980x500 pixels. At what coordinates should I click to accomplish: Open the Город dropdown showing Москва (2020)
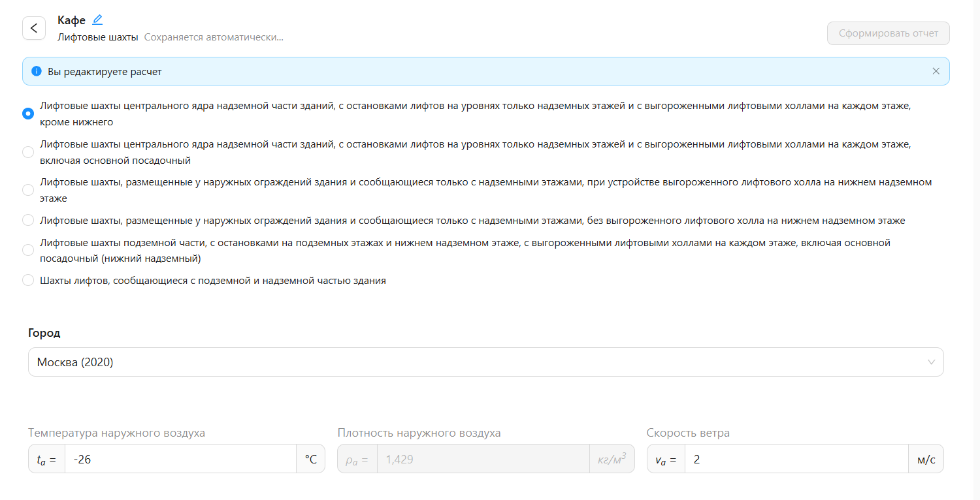[477, 362]
